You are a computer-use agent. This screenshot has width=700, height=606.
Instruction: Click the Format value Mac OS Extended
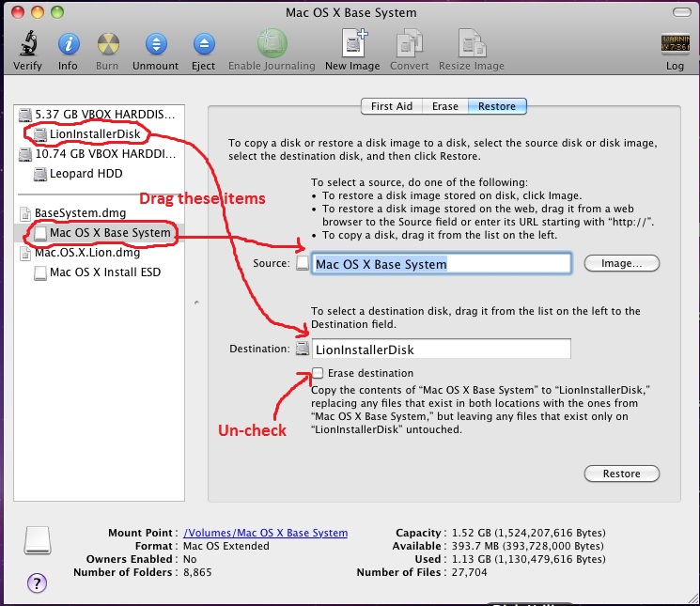click(x=226, y=546)
